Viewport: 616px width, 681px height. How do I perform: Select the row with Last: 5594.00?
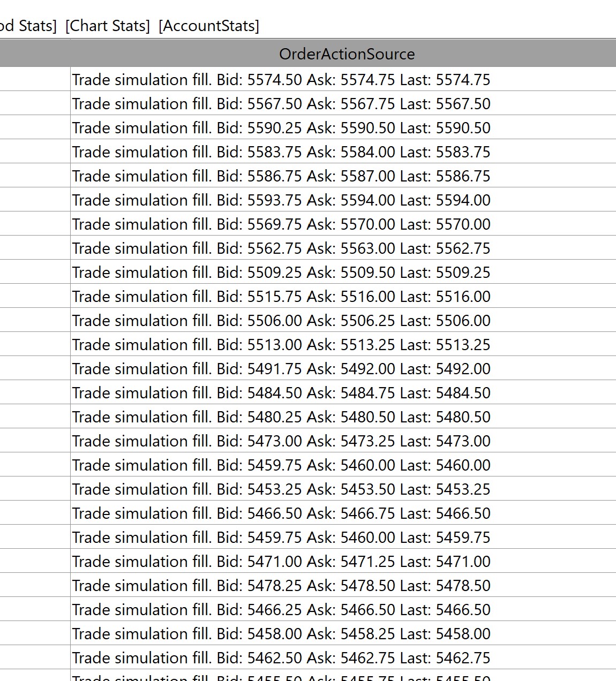[281, 200]
